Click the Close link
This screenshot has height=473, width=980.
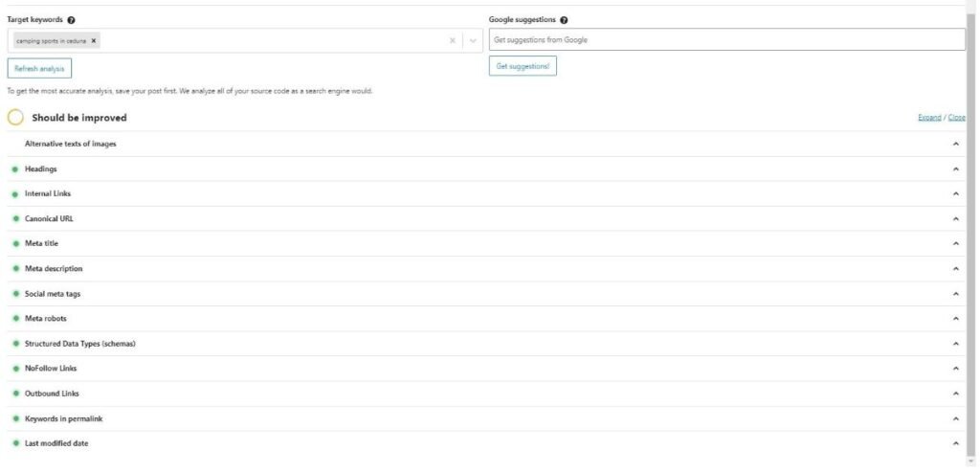[957, 118]
